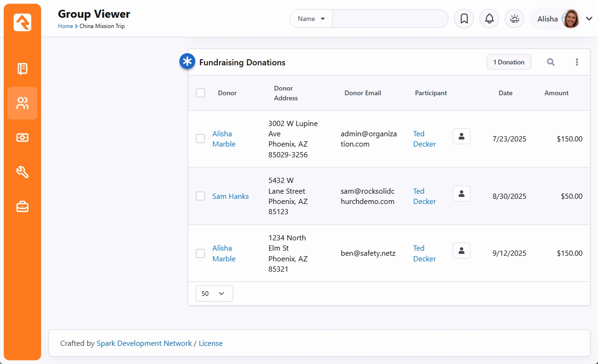598x364 pixels.
Task: Open the notifications bell
Action: (489, 19)
